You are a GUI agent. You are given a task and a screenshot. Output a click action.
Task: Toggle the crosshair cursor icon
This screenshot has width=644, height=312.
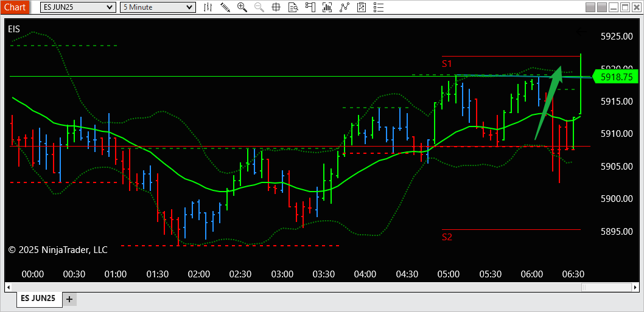click(x=276, y=7)
